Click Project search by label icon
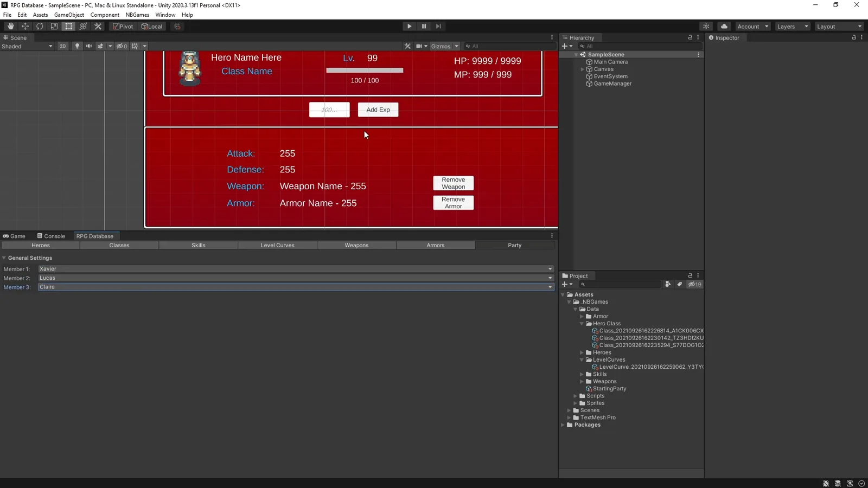The width and height of the screenshot is (868, 488). pos(680,284)
